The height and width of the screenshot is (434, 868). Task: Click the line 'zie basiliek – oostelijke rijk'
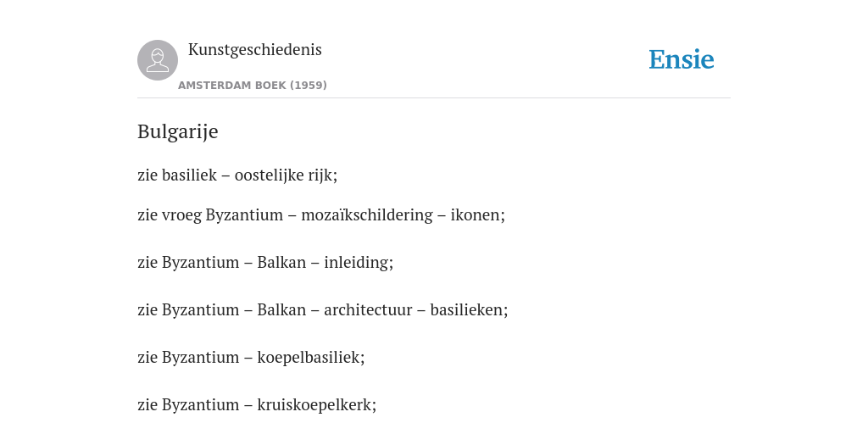[x=237, y=175]
